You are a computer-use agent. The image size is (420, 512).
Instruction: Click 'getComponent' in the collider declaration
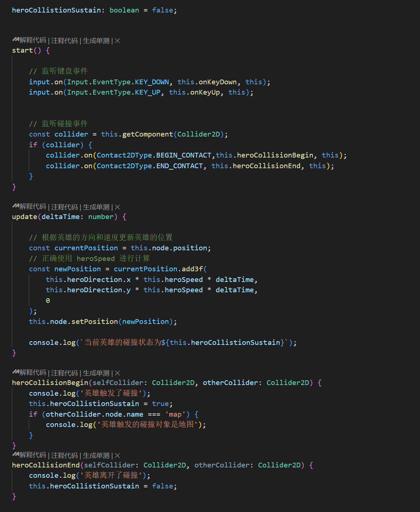tap(148, 134)
